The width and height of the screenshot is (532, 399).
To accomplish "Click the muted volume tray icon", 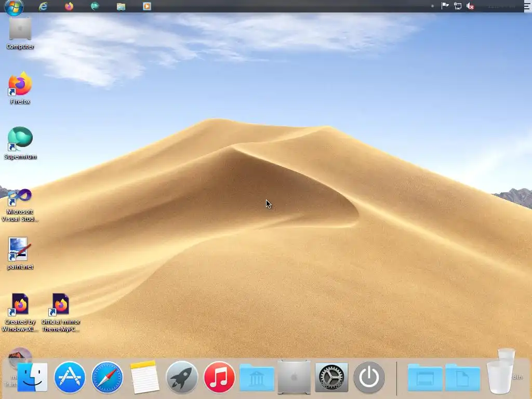I will (x=470, y=6).
